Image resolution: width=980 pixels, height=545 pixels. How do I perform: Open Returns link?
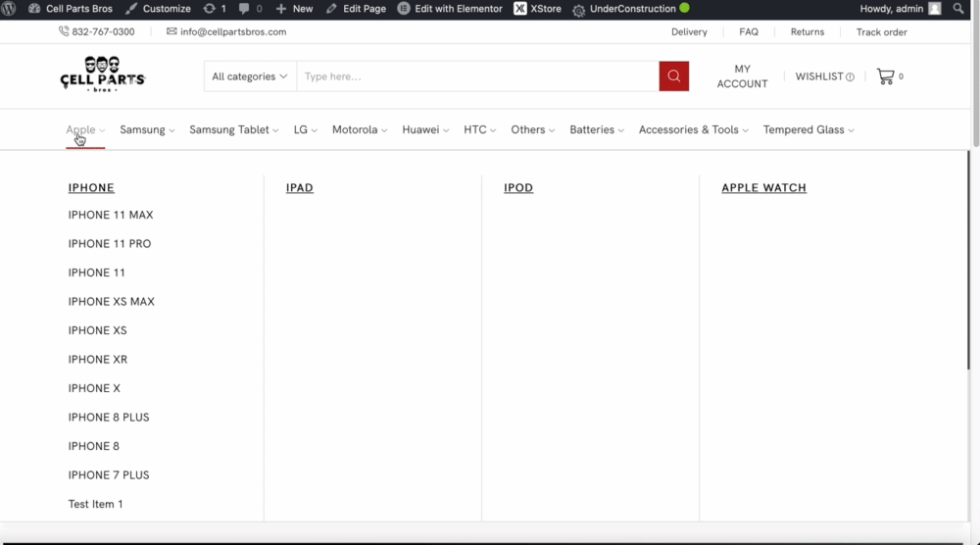pos(807,32)
